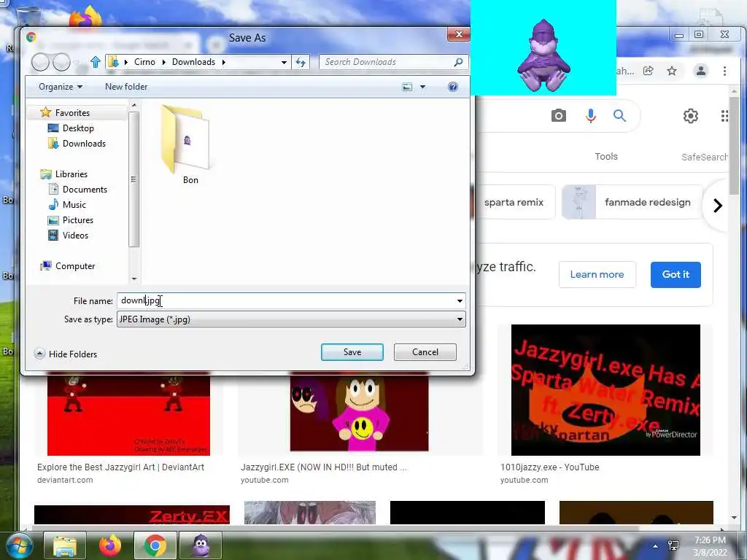Click the Got it button
747x560 pixels.
[x=676, y=274]
